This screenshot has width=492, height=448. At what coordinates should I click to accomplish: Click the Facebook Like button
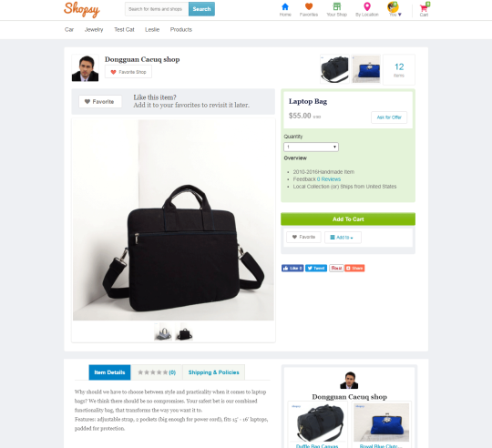tap(292, 268)
